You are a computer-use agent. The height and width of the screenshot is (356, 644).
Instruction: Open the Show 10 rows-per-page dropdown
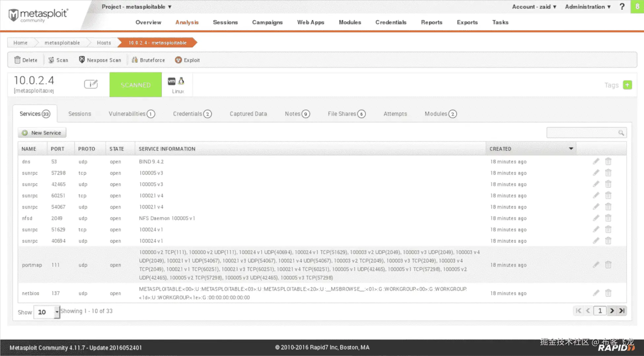47,312
